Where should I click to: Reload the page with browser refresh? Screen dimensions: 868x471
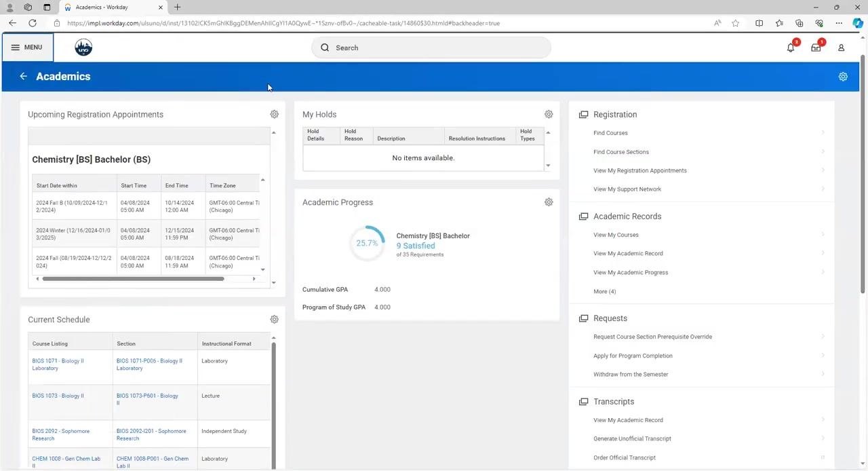point(32,23)
